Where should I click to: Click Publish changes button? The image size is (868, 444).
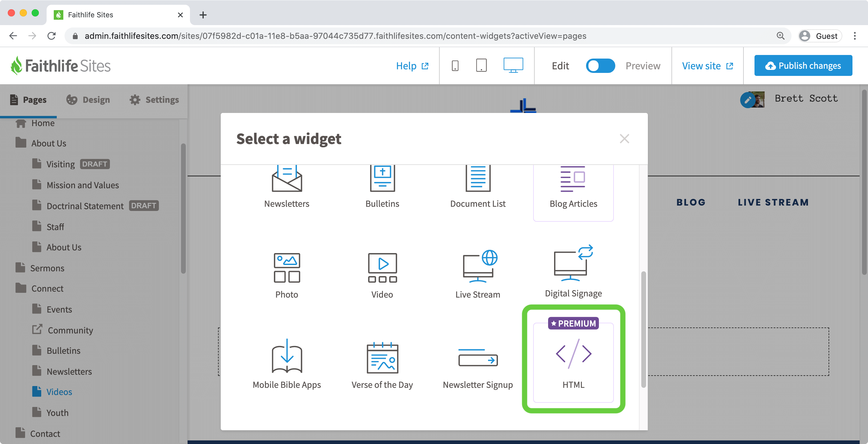(x=803, y=65)
